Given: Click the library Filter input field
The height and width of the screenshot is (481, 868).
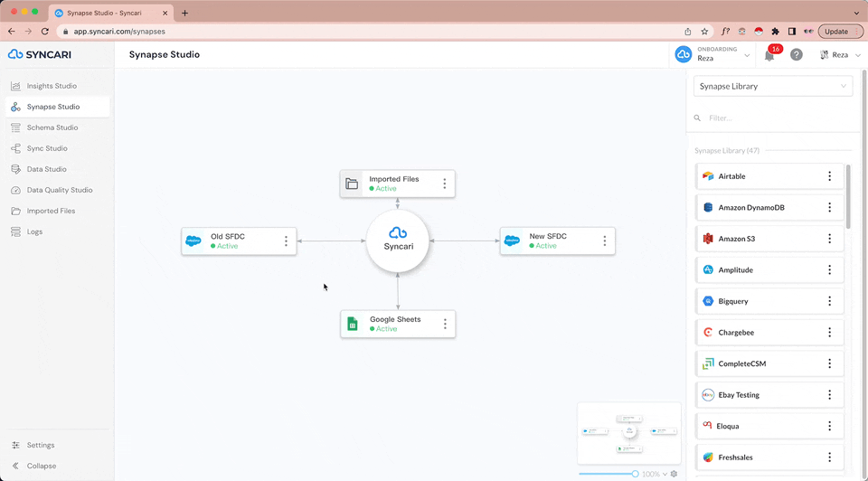Looking at the screenshot, I should click(773, 118).
